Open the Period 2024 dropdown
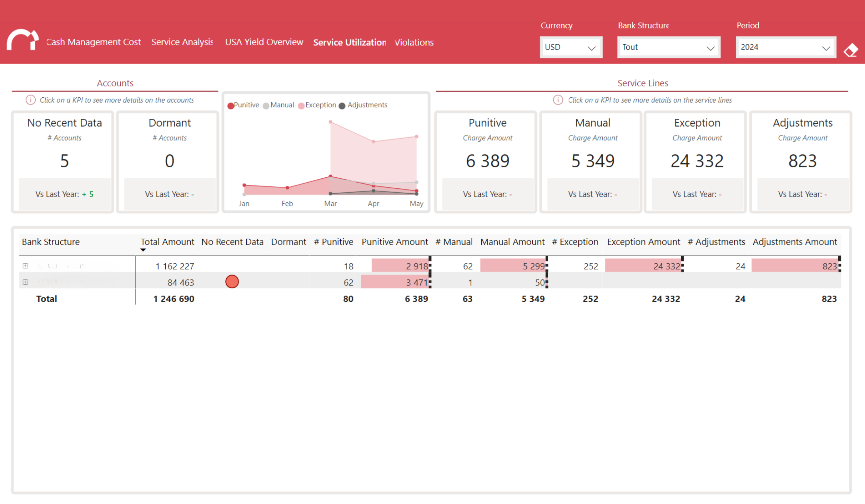865x504 pixels. [x=785, y=47]
